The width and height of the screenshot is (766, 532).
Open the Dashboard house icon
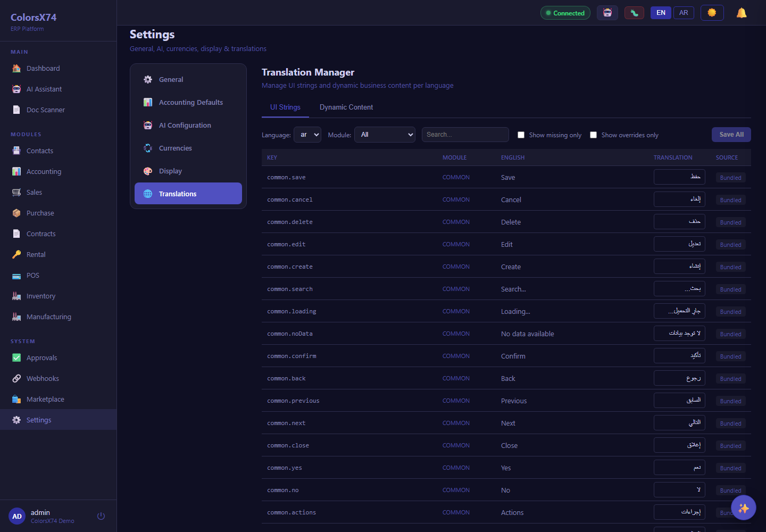click(16, 68)
